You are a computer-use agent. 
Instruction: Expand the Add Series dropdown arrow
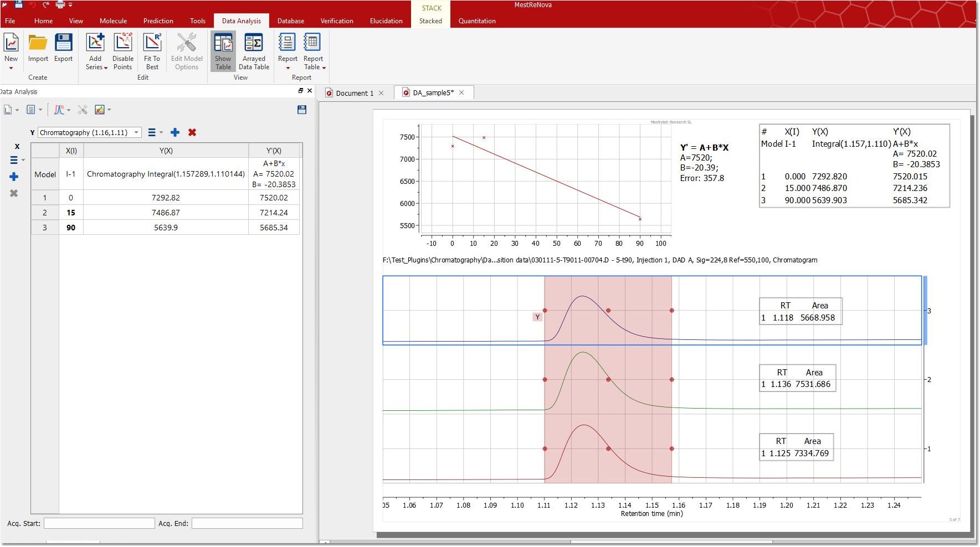click(106, 68)
